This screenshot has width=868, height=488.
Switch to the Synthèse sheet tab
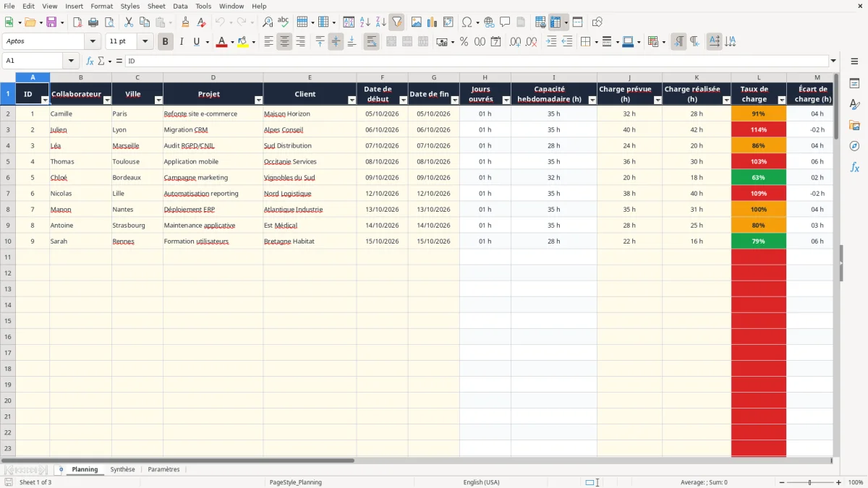[x=122, y=469]
